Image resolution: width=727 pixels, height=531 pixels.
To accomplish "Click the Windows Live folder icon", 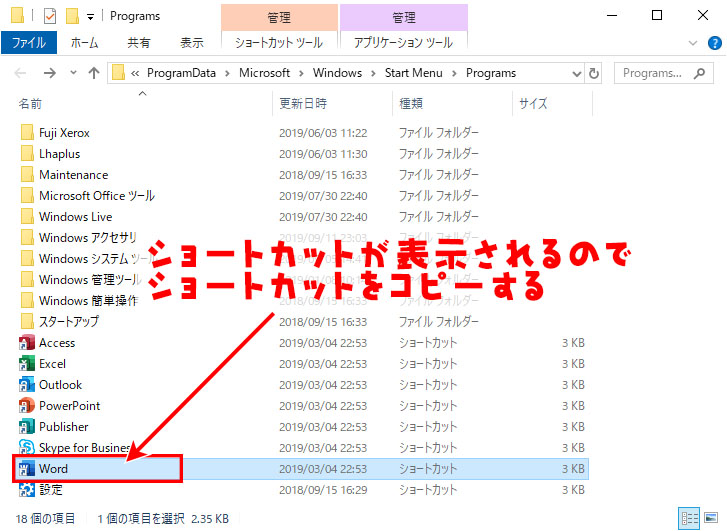I will 27,217.
